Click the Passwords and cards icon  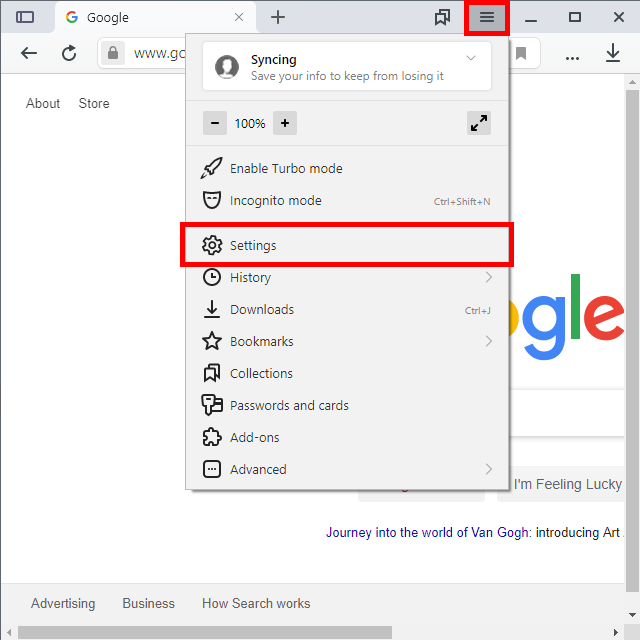point(212,405)
